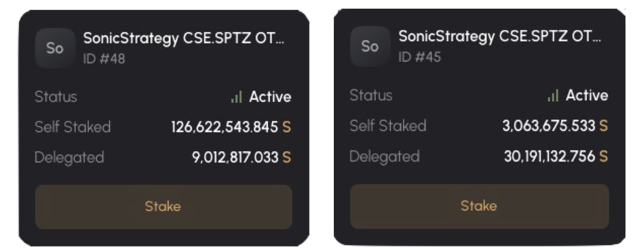Screen dimensions: 644x248
Task: Click the S token symbol beside 3,063,675.533
Action: (603, 126)
